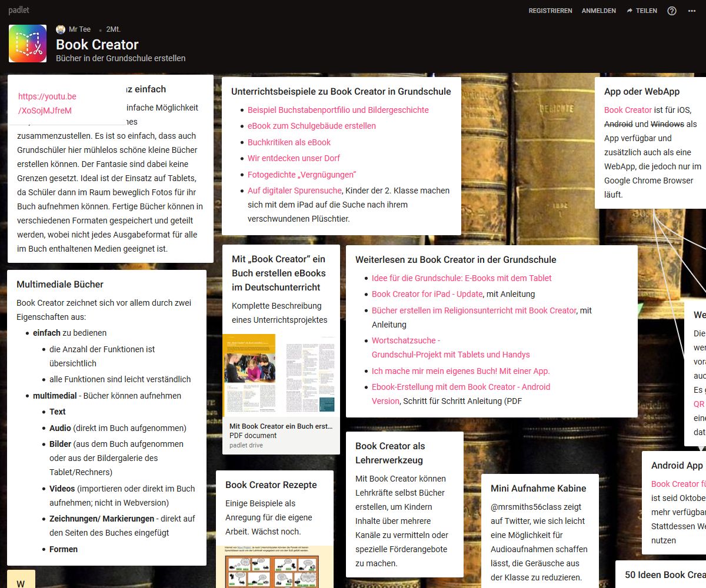The width and height of the screenshot is (706, 588).
Task: Open Idee für die Grundschule: E-Books link
Action: 461,278
